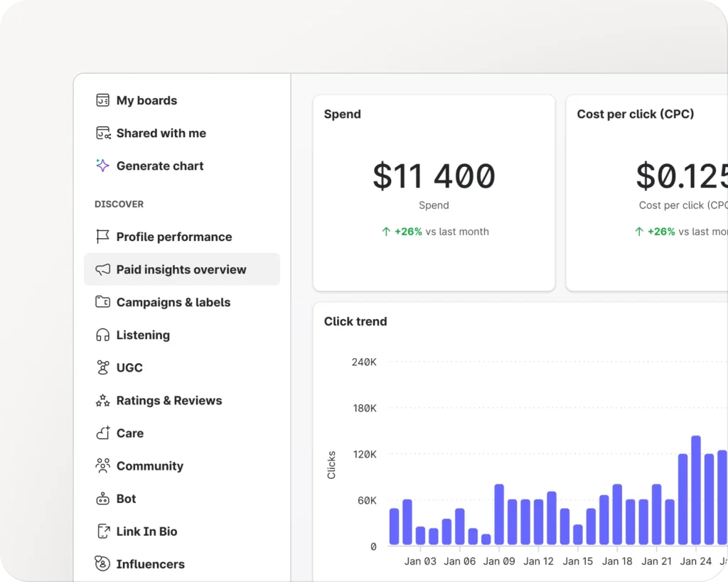The height and width of the screenshot is (582, 728).
Task: Click the Cost per click (CPC) card title
Action: (x=635, y=114)
